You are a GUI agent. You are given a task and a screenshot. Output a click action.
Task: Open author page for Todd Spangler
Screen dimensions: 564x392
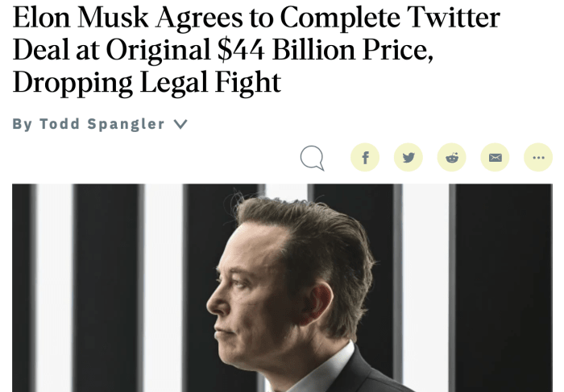[102, 124]
